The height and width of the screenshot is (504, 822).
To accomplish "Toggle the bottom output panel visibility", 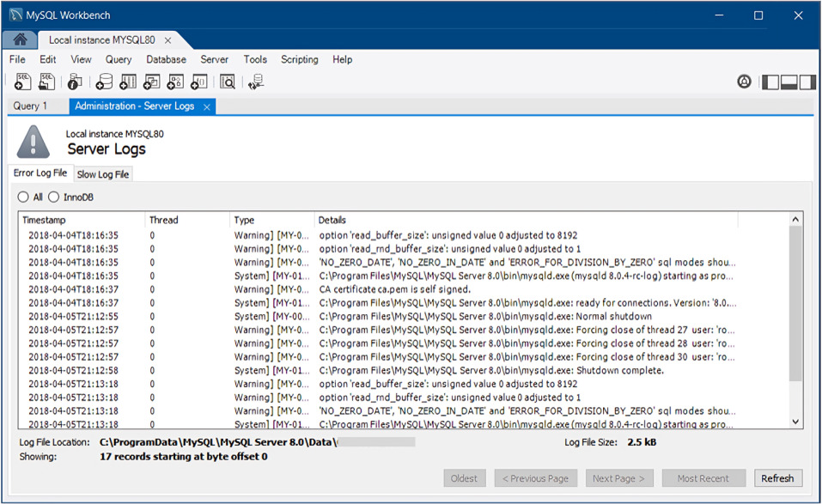I will click(788, 82).
